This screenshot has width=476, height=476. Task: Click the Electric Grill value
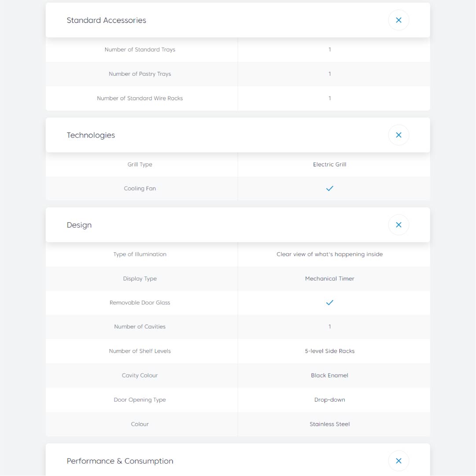pyautogui.click(x=329, y=164)
